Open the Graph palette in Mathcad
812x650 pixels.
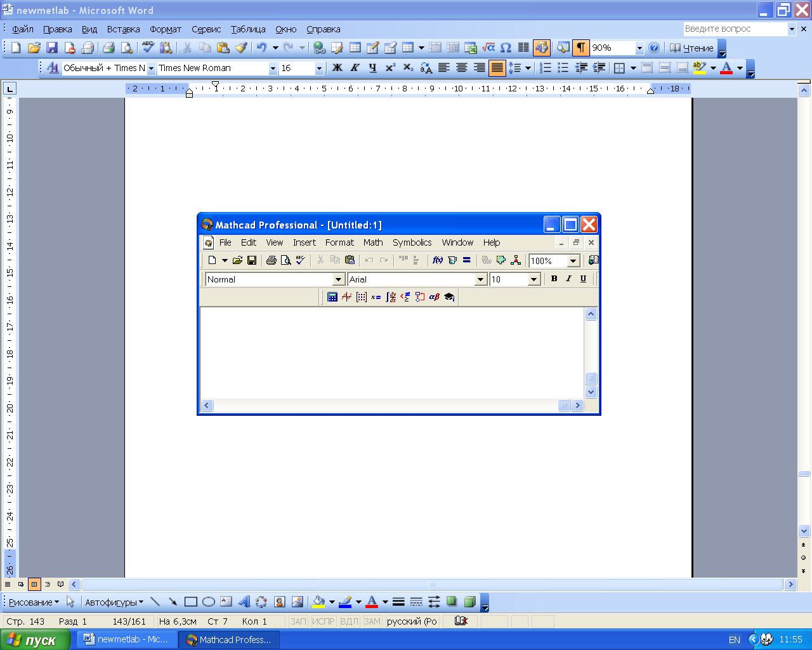(x=346, y=296)
